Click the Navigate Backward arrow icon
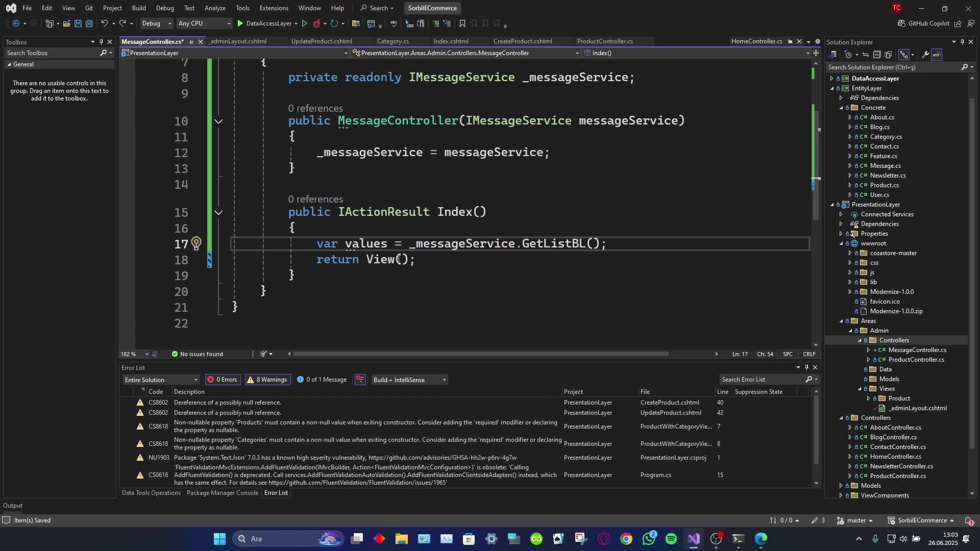980x551 pixels. pos(16,23)
